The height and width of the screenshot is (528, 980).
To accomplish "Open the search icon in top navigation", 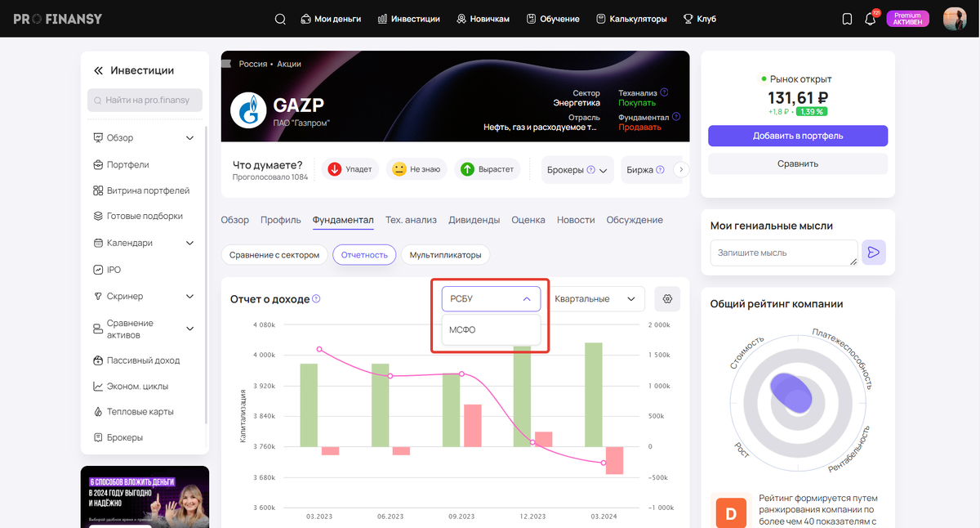I will pos(280,19).
